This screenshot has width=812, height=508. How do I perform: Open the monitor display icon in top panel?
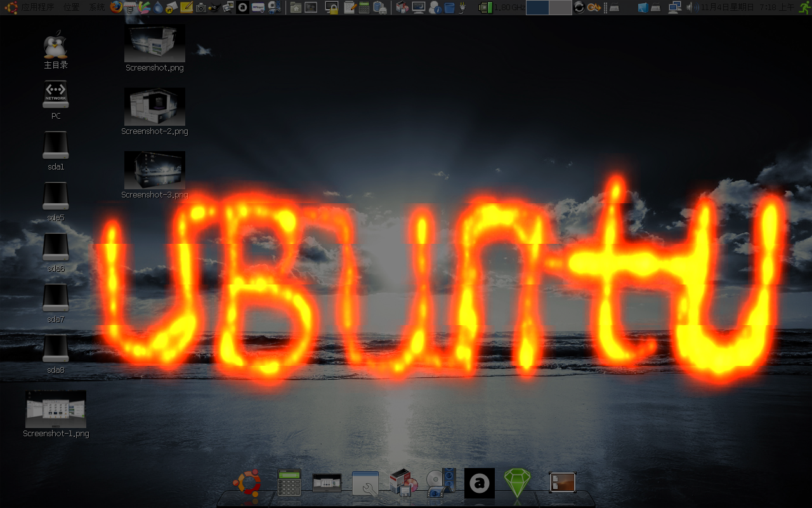tap(419, 8)
